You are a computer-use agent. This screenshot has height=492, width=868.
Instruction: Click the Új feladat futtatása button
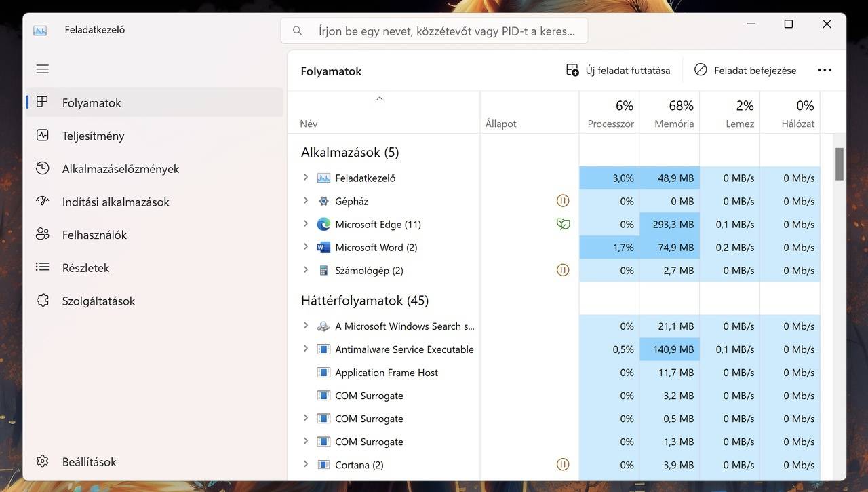(618, 70)
